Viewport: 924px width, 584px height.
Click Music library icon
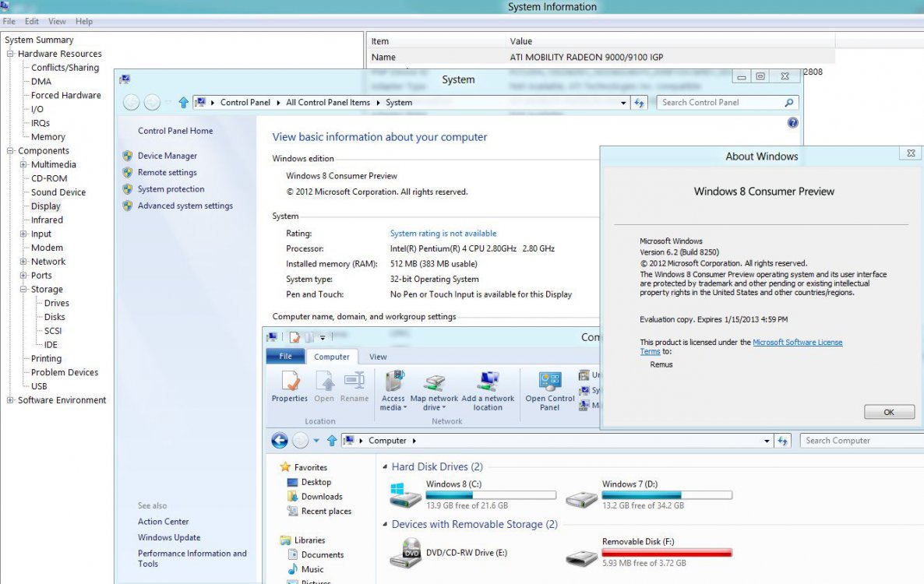tap(292, 569)
